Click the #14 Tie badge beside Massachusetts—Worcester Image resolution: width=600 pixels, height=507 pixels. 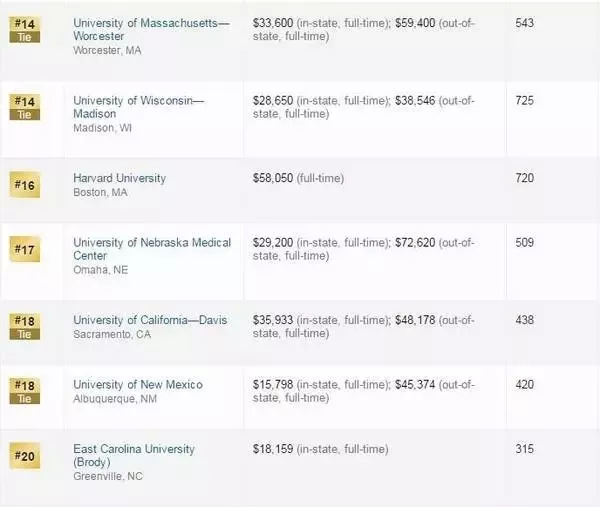(25, 30)
